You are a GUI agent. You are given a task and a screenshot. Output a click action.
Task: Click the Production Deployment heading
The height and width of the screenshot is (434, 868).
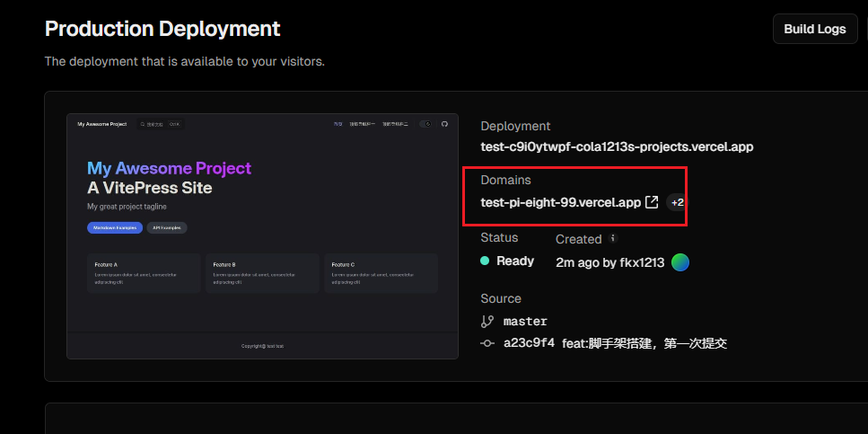(162, 29)
